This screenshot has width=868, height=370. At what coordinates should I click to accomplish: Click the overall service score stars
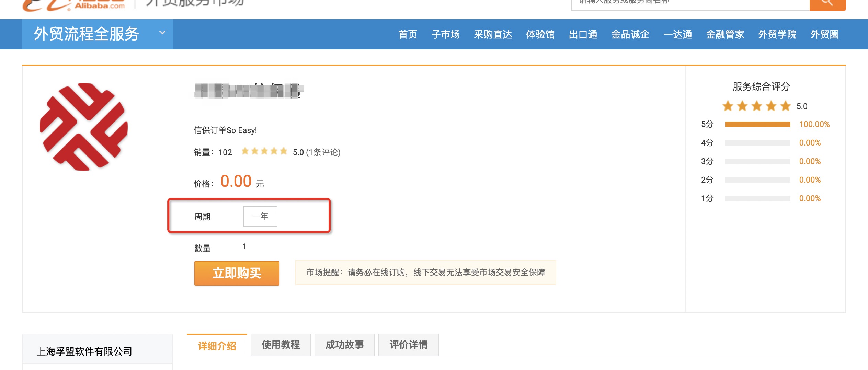756,106
